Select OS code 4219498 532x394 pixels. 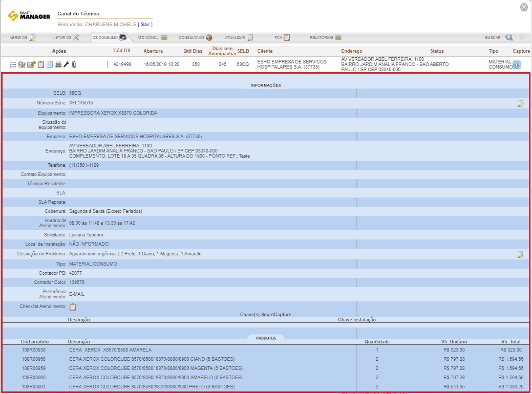pos(122,64)
